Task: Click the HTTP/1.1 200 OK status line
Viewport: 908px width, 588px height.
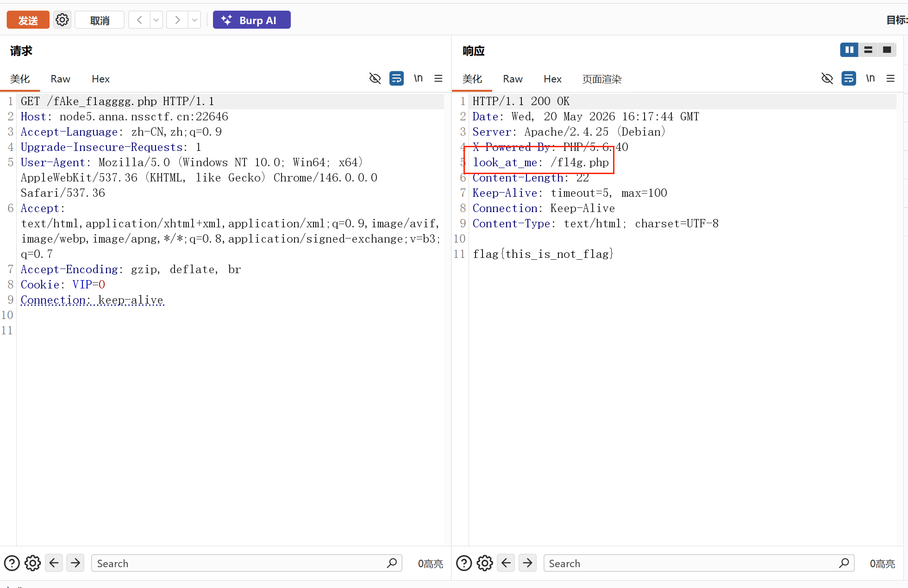Action: (x=521, y=101)
